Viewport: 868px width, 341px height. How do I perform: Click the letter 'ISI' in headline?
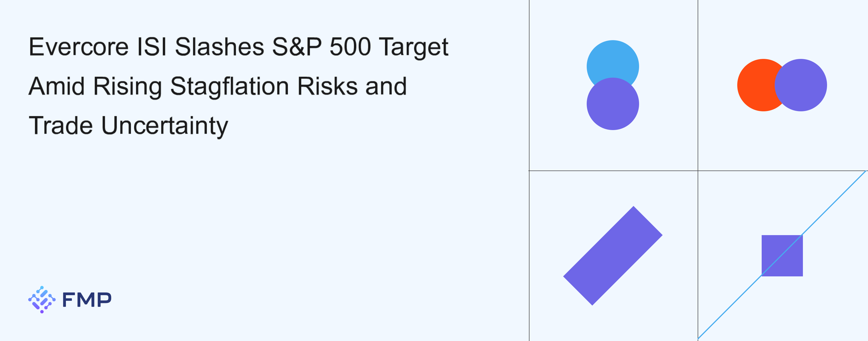[152, 47]
